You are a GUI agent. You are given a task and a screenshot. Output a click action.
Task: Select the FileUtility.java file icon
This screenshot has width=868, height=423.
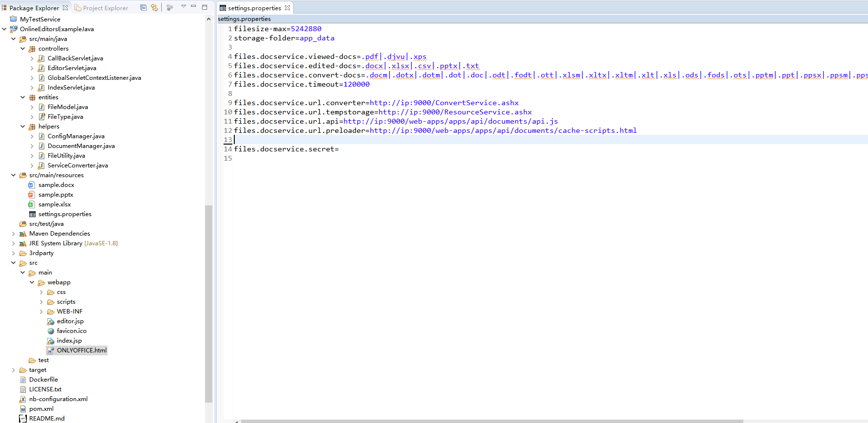41,156
